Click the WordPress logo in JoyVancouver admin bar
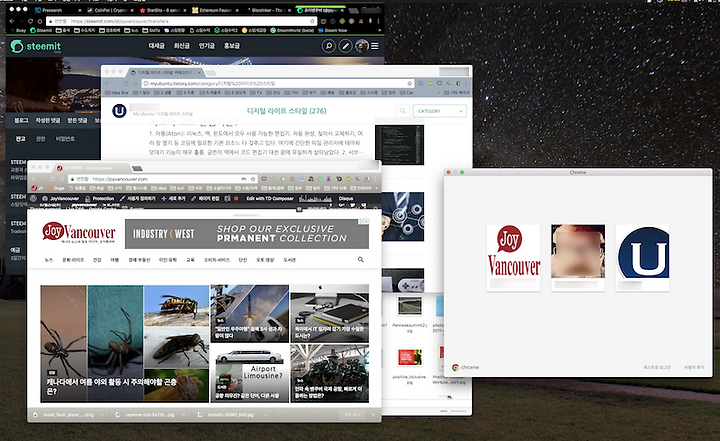 pos(33,198)
